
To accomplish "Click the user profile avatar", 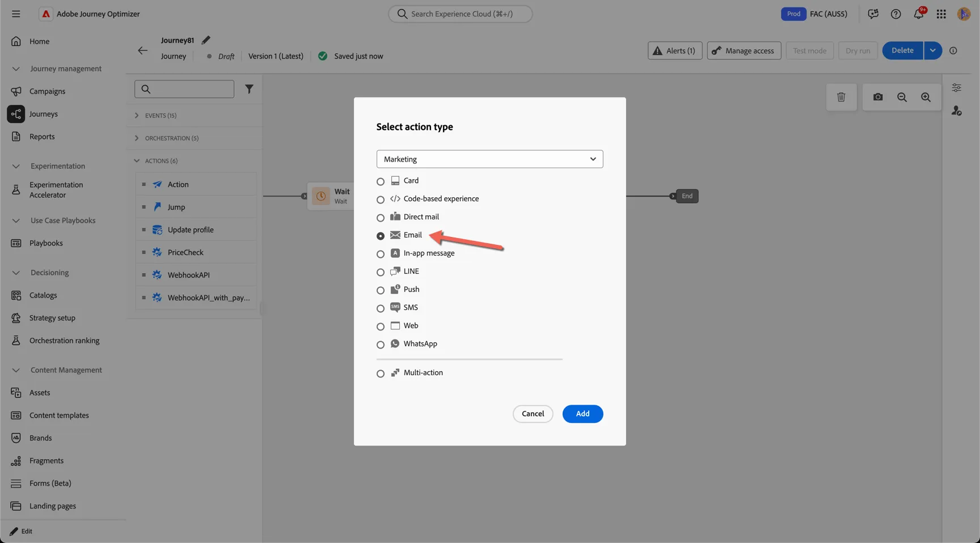I will coord(964,14).
